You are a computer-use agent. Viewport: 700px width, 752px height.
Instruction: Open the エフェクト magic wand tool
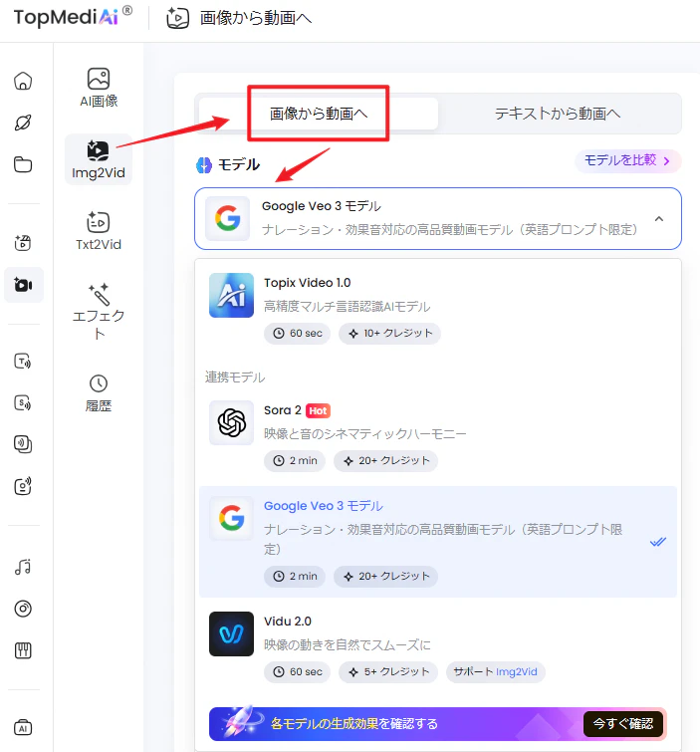[x=99, y=312]
